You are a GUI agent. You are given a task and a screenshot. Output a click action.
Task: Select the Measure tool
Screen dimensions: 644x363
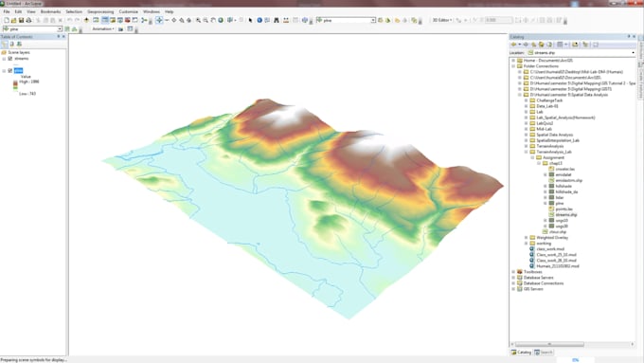point(286,20)
